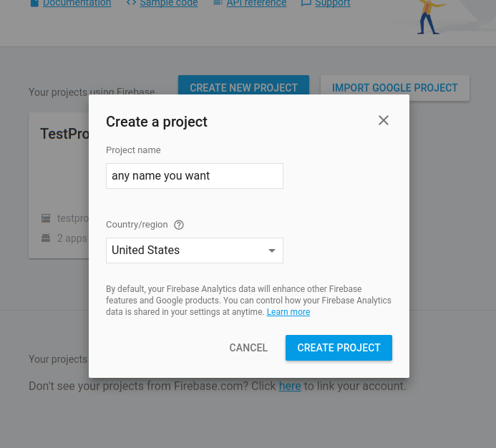Click the Country/region help question mark icon

(x=179, y=225)
